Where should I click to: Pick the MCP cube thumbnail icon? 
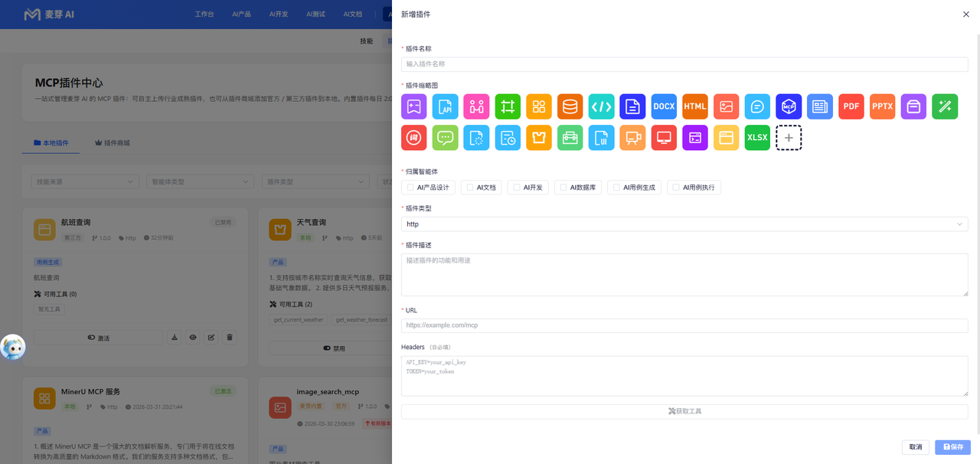tap(789, 106)
